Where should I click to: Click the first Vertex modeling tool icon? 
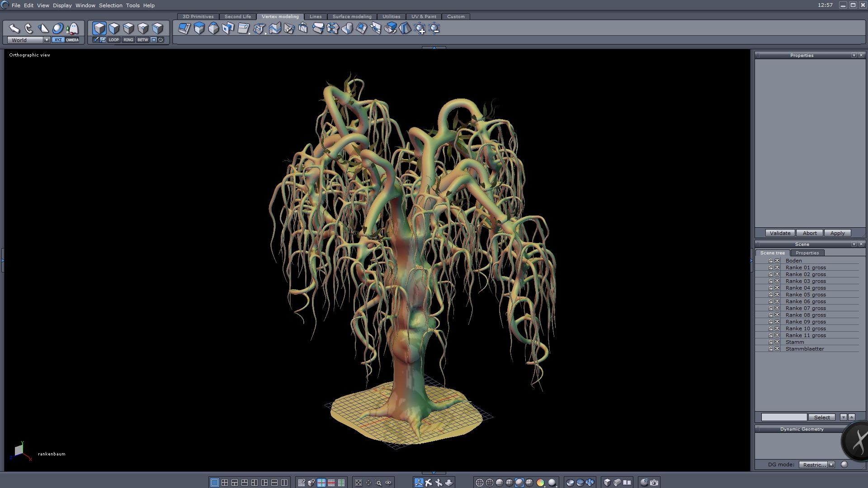tap(184, 28)
